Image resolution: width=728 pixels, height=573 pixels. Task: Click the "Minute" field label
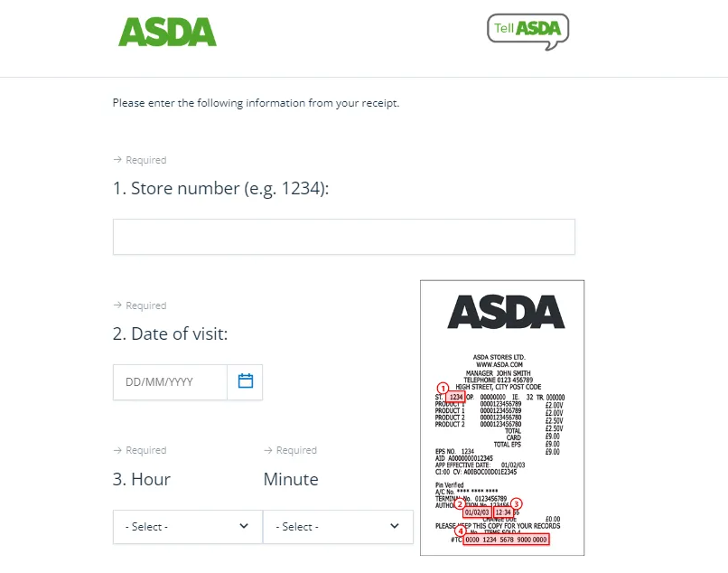[291, 479]
